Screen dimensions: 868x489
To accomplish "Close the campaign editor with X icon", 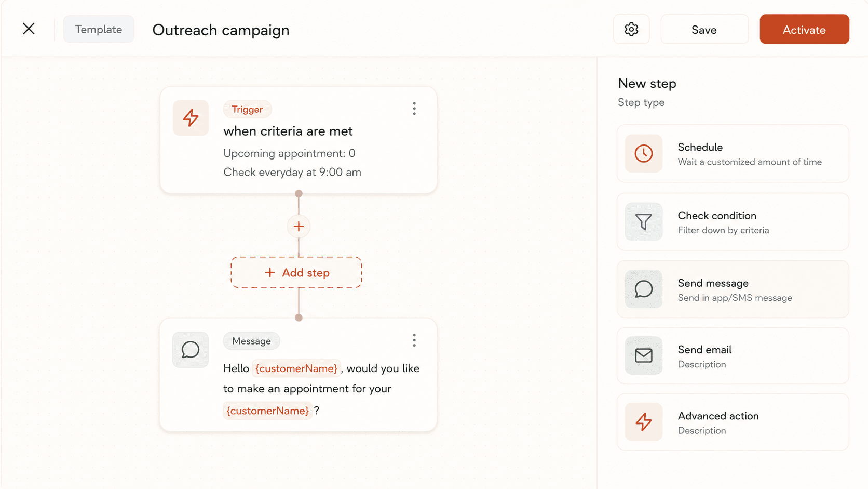I will click(x=29, y=29).
